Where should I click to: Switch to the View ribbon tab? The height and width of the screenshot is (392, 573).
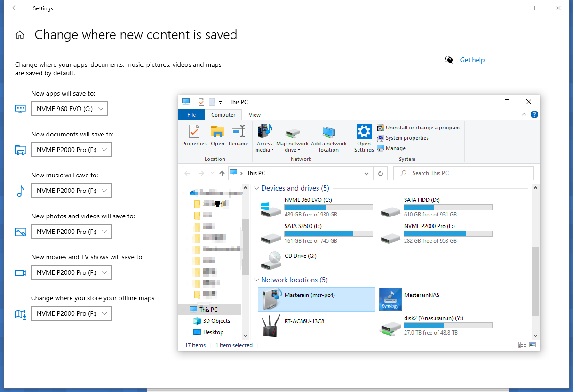click(255, 115)
